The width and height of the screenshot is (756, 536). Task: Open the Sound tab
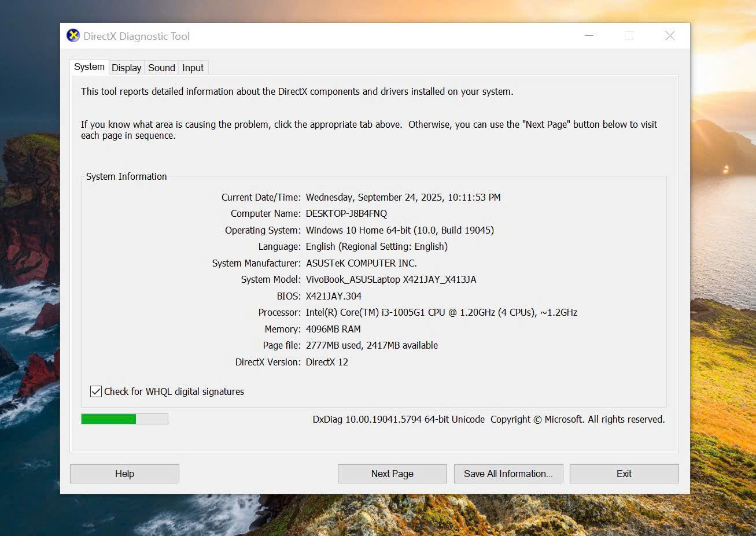(x=161, y=68)
